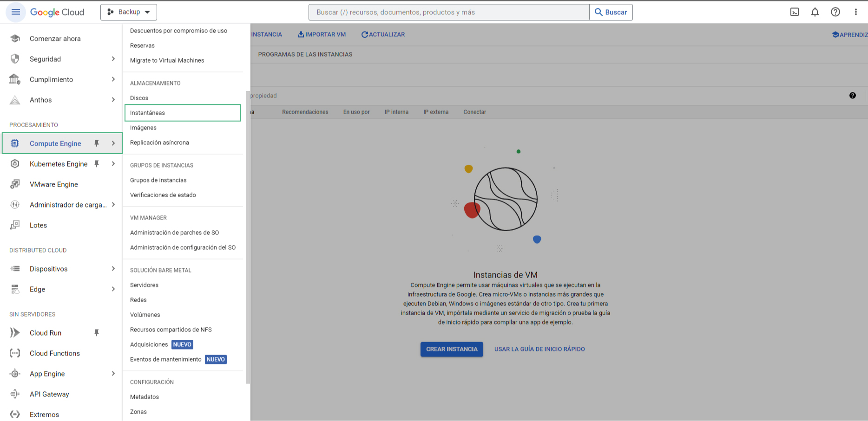The width and height of the screenshot is (868, 421).
Task: Open the notifications bell
Action: coord(815,12)
